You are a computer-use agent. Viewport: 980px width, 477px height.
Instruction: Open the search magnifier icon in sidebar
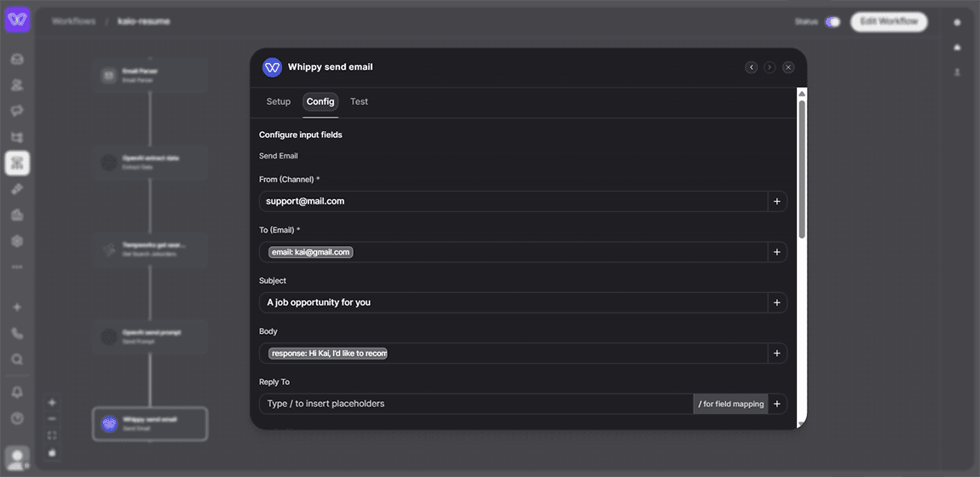click(17, 359)
